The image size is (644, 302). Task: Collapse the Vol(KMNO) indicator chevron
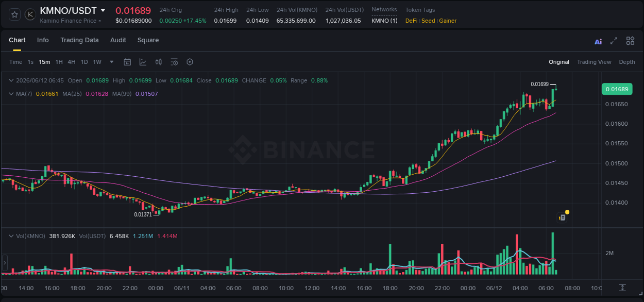click(11, 236)
